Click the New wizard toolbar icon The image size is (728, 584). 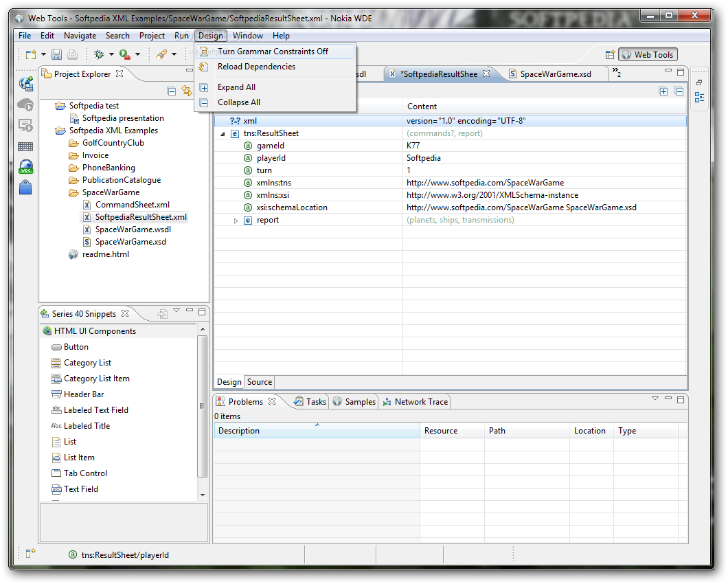[31, 55]
